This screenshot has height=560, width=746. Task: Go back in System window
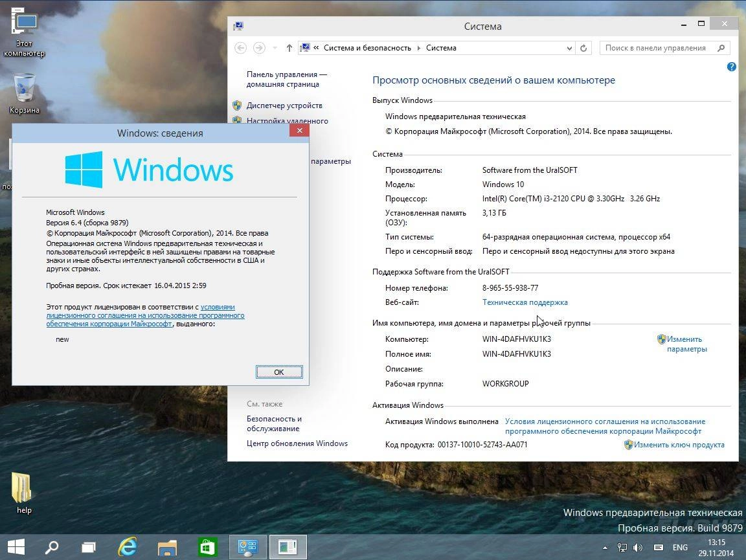pyautogui.click(x=241, y=47)
